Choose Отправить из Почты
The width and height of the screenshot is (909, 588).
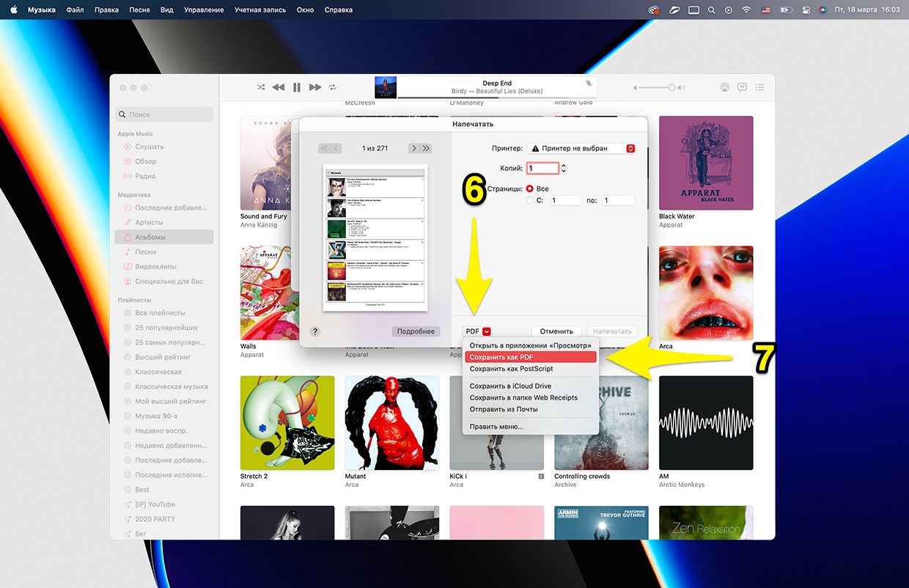(531, 409)
